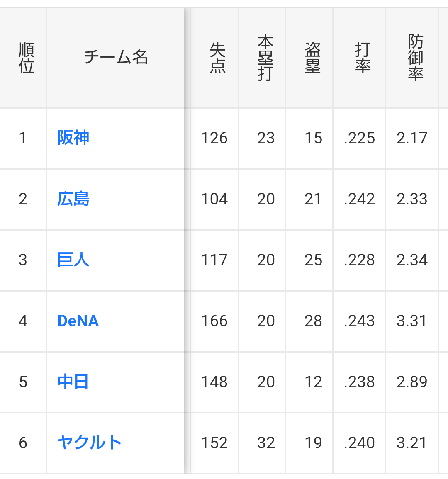Select 広島's runs allowed 104
The image size is (448, 479).
(214, 199)
